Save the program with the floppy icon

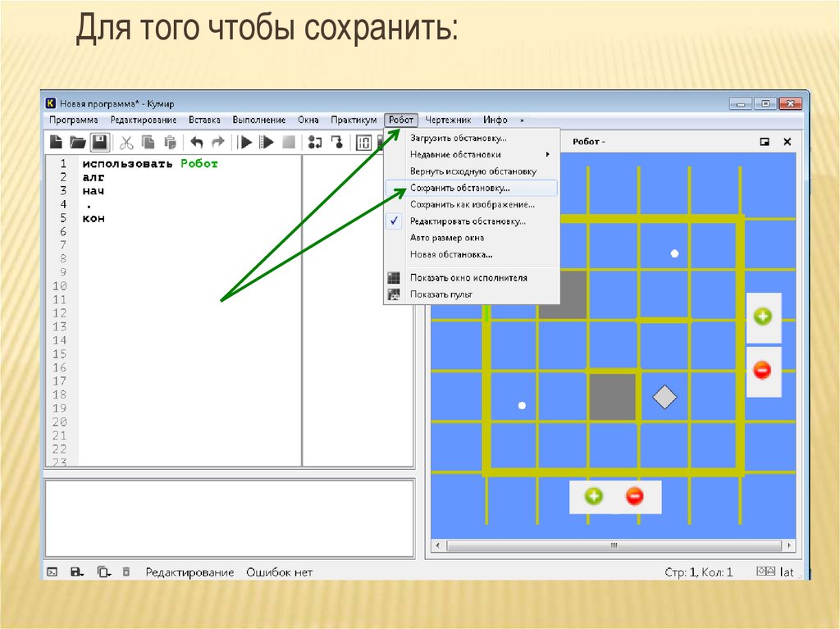tap(99, 142)
